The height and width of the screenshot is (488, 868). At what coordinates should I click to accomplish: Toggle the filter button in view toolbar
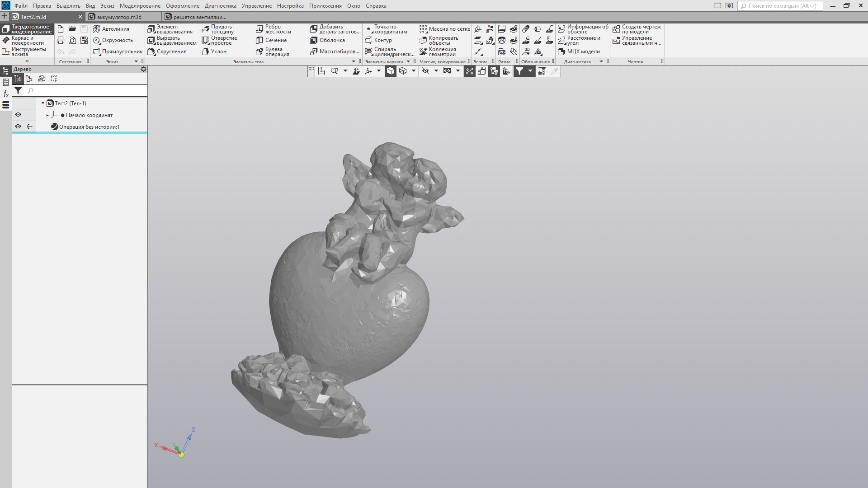pyautogui.click(x=519, y=71)
